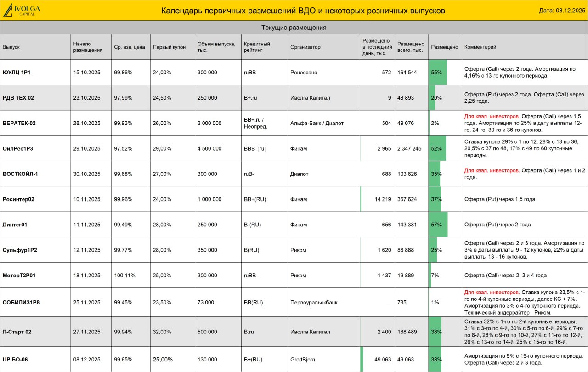588x372 pixels.
Task: Select the ВЕРАТЕК-02 issue name
Action: tap(19, 123)
